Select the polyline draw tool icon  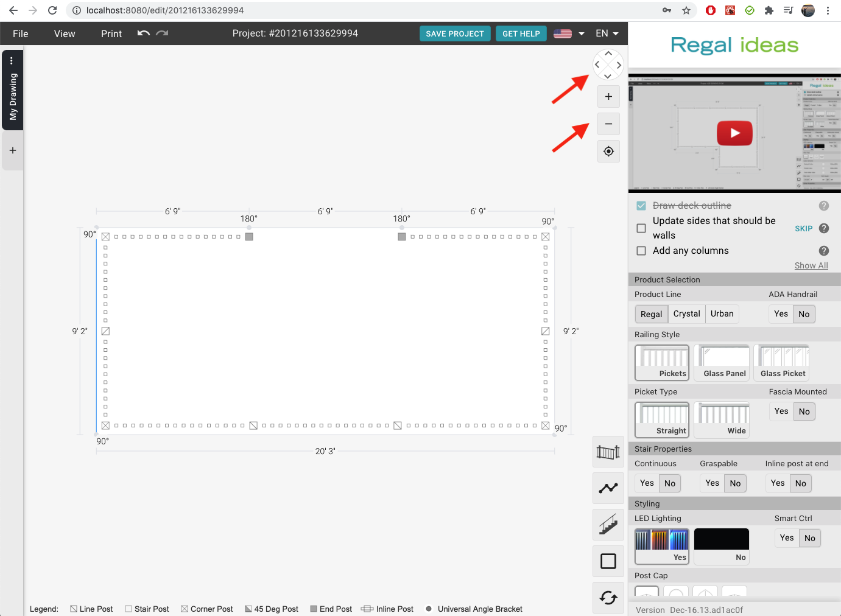[x=608, y=488]
